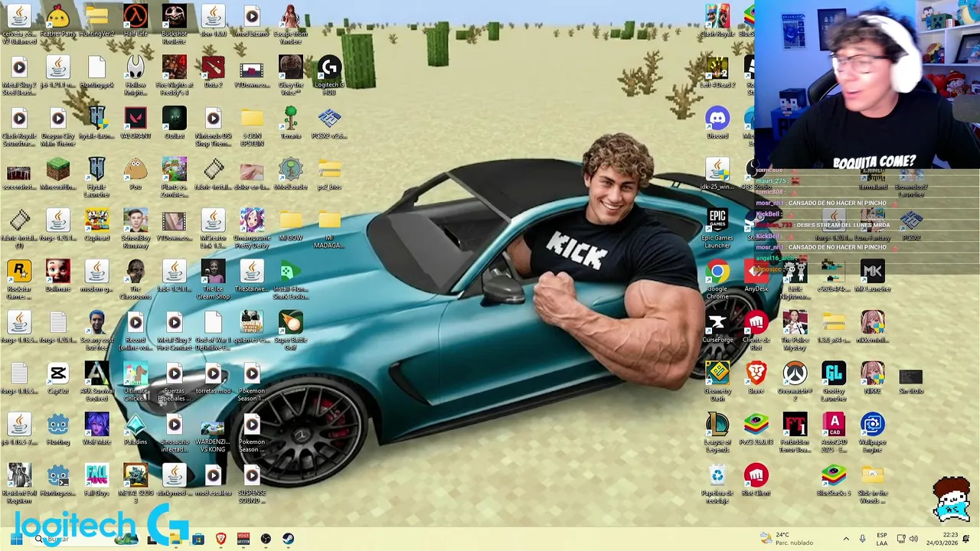The image size is (980, 551).
Task: Select the Paladins desktop icon
Action: 136,429
